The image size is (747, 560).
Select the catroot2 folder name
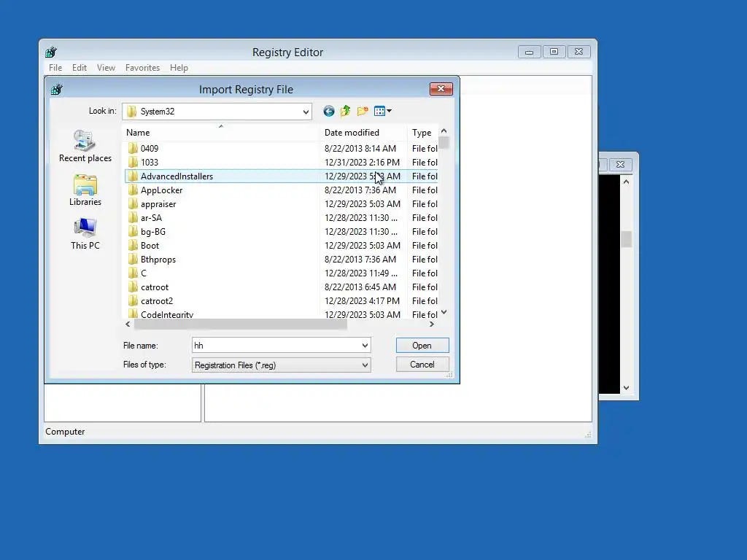[157, 301]
